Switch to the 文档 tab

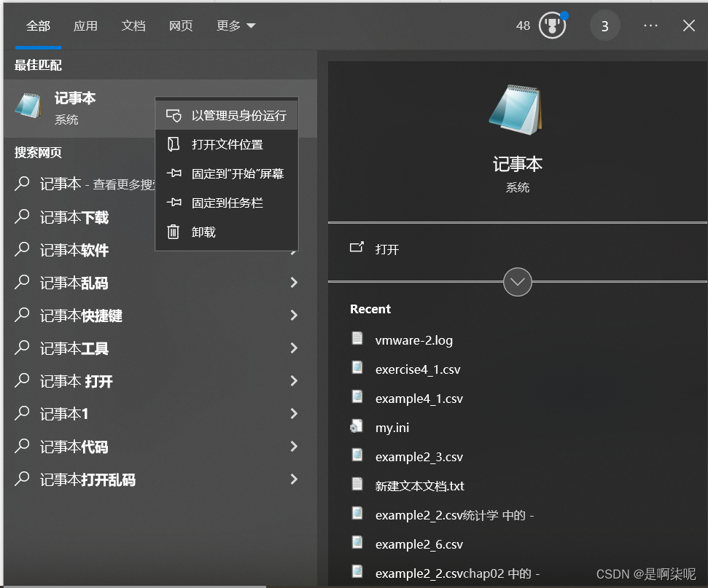click(x=133, y=26)
